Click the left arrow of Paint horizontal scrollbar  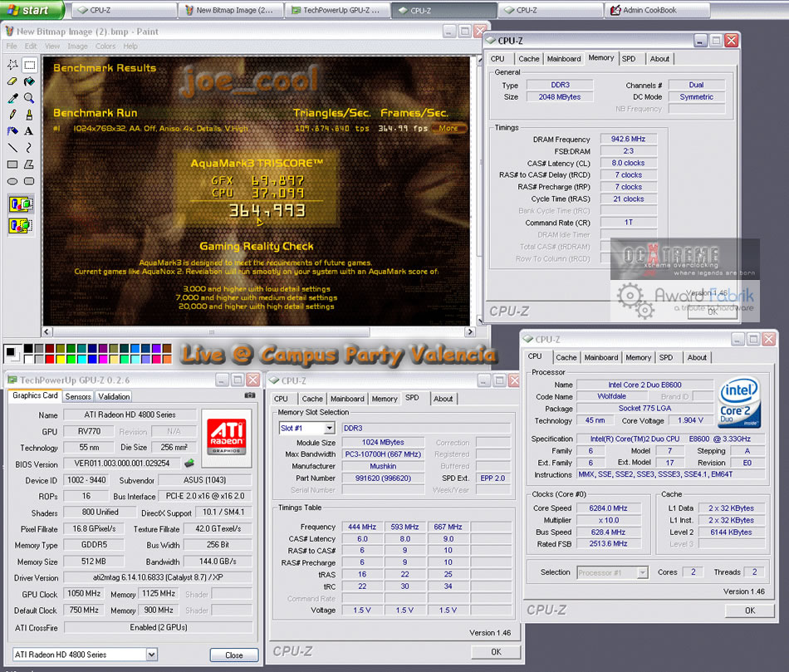47,331
